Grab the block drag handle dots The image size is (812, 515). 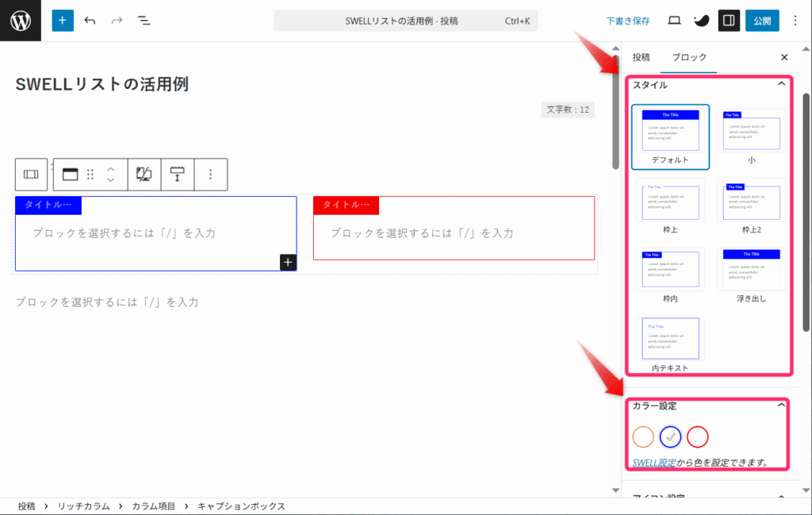click(90, 174)
